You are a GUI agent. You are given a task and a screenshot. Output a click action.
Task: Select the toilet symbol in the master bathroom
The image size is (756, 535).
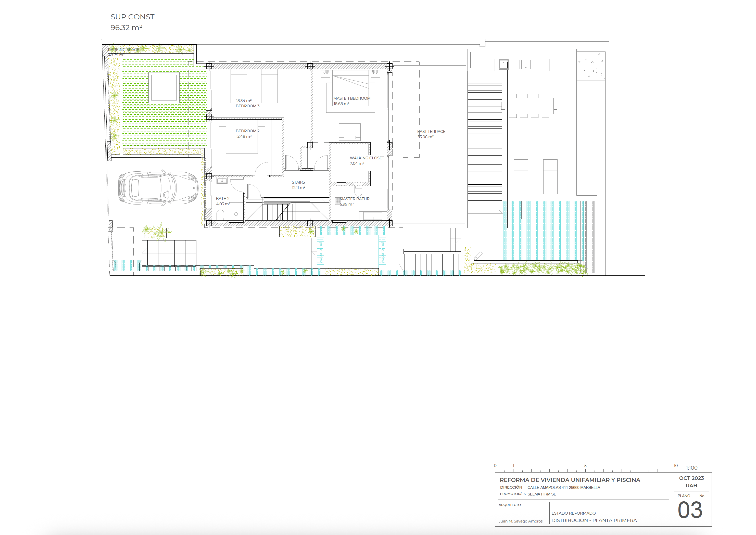358,191
